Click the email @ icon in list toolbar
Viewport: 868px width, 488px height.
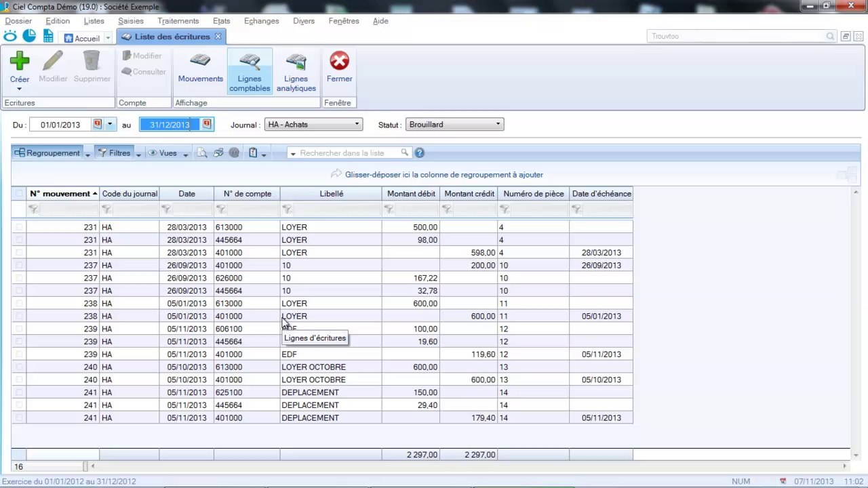click(234, 153)
